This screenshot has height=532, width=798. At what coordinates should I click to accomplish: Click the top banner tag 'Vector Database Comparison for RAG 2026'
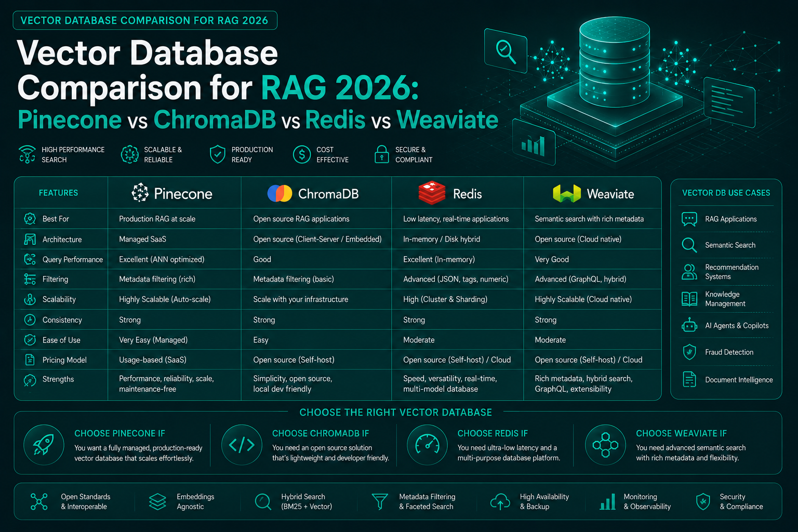[145, 20]
